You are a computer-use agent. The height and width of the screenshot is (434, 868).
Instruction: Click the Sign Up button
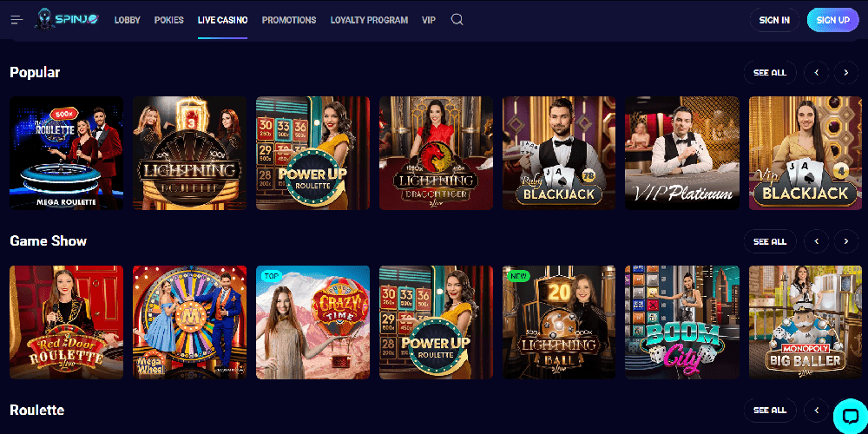pos(833,20)
